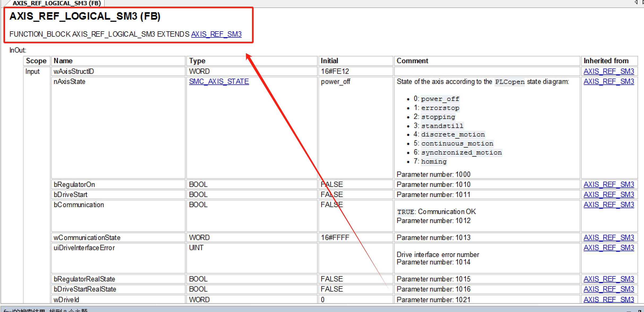Click 'Parameter number: 1000' comment text

[433, 174]
